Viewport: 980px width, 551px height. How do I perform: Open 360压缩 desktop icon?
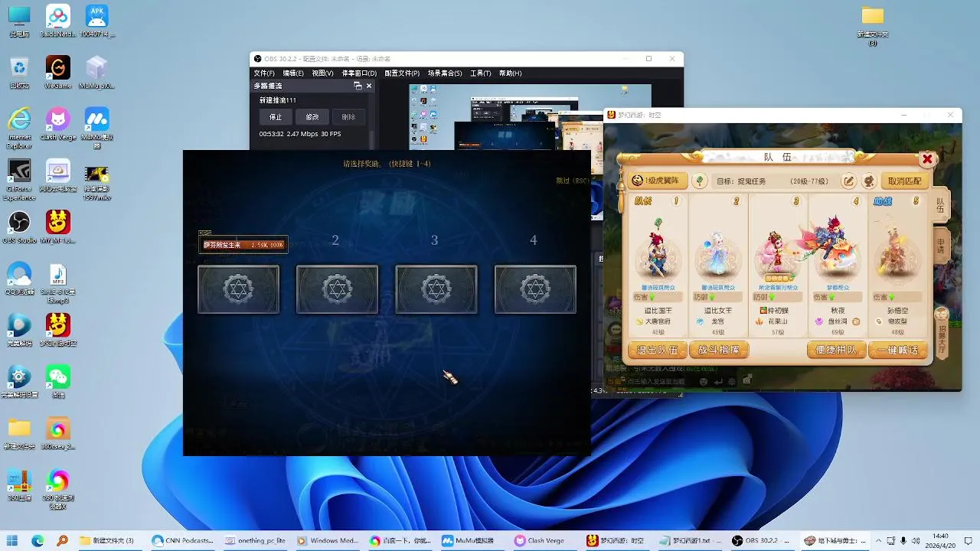[x=19, y=484]
